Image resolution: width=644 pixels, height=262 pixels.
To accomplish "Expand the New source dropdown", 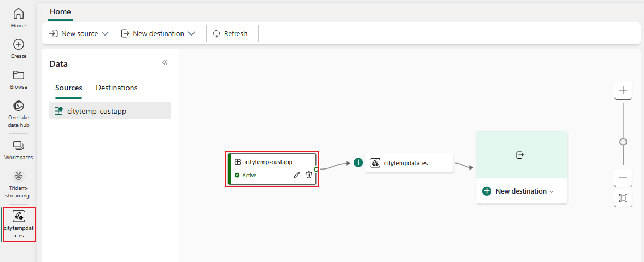I will (x=105, y=34).
